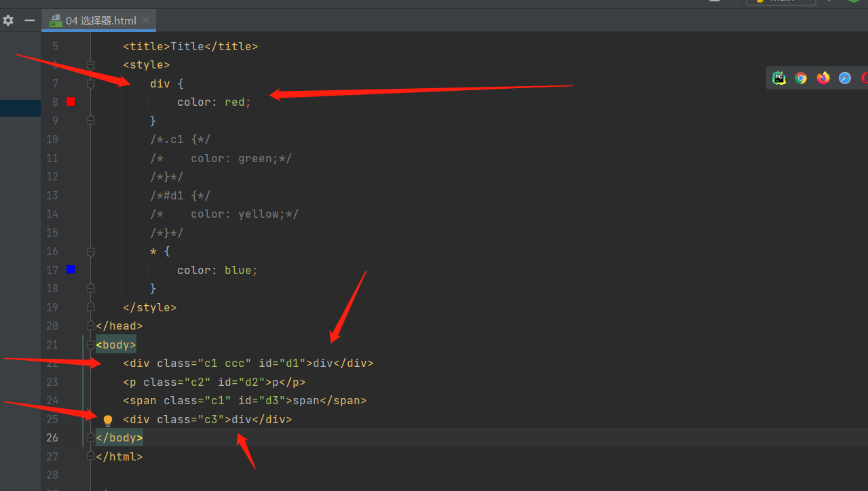Open page in Firefox browser
868x491 pixels.
823,78
